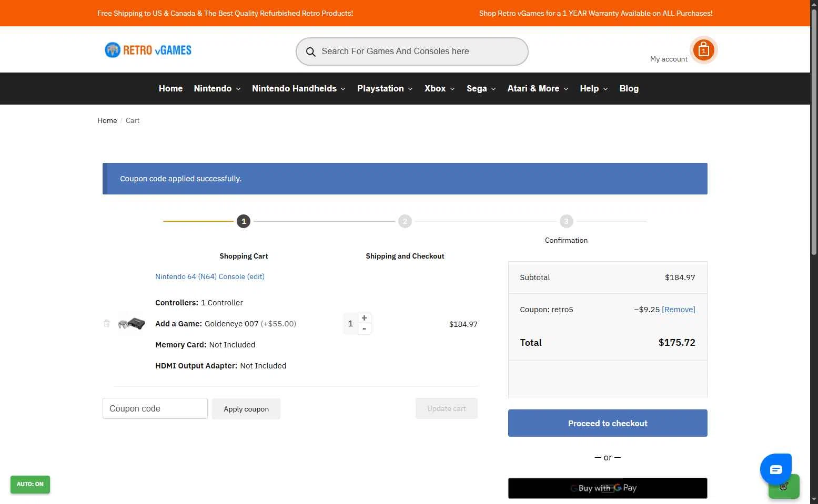
Task: Click the Confirmation step label
Action: pos(566,240)
